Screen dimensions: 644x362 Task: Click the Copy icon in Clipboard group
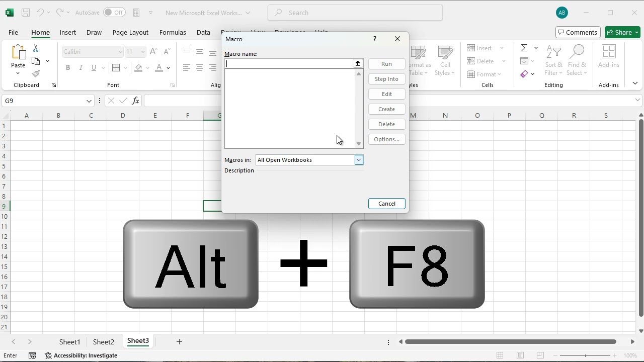coord(36,61)
